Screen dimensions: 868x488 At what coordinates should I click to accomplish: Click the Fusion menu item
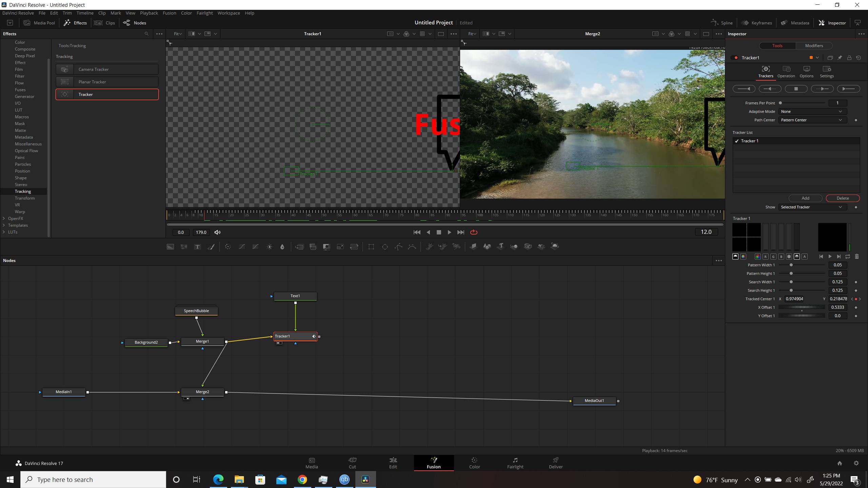point(169,13)
